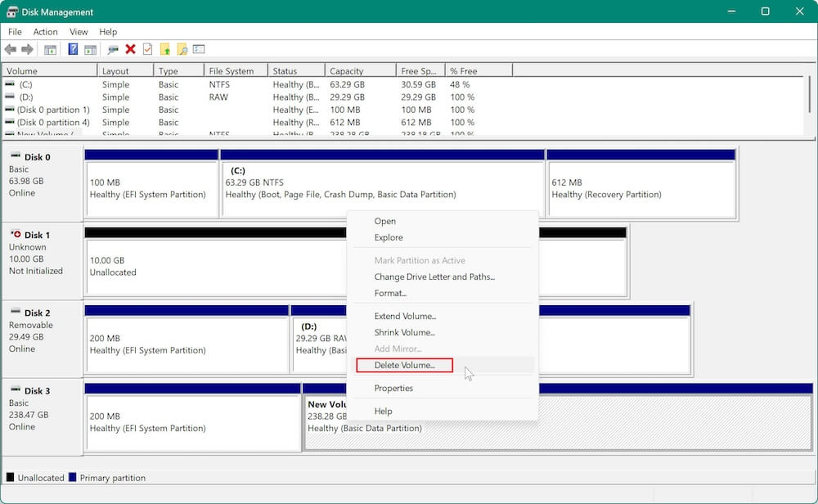Image resolution: width=818 pixels, height=504 pixels.
Task: Open help using the blue question mark icon
Action: 72,48
